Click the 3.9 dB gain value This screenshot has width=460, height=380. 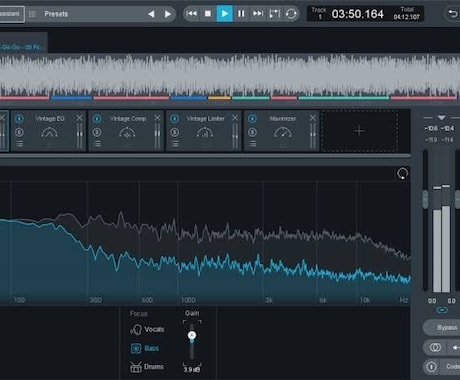point(192,370)
